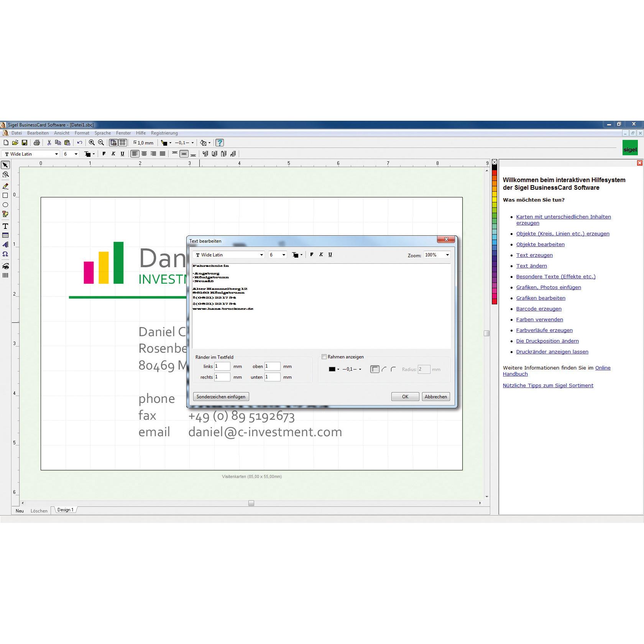Select the table tool in left toolbar
The height and width of the screenshot is (644, 644).
pos(5,235)
